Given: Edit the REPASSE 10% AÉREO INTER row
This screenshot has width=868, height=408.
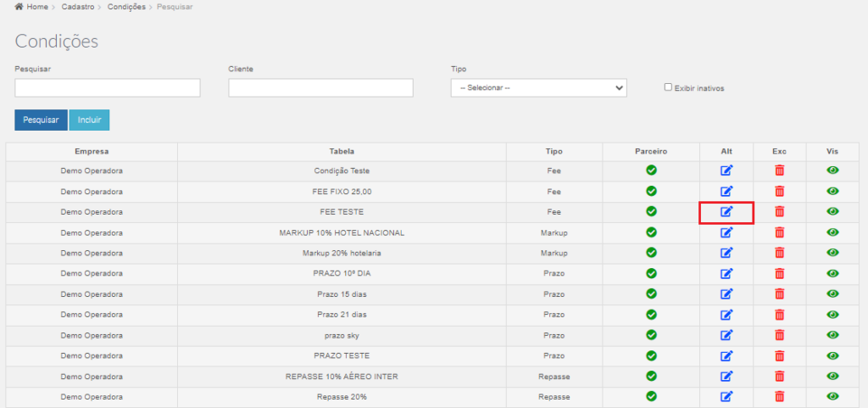Looking at the screenshot, I should (726, 376).
